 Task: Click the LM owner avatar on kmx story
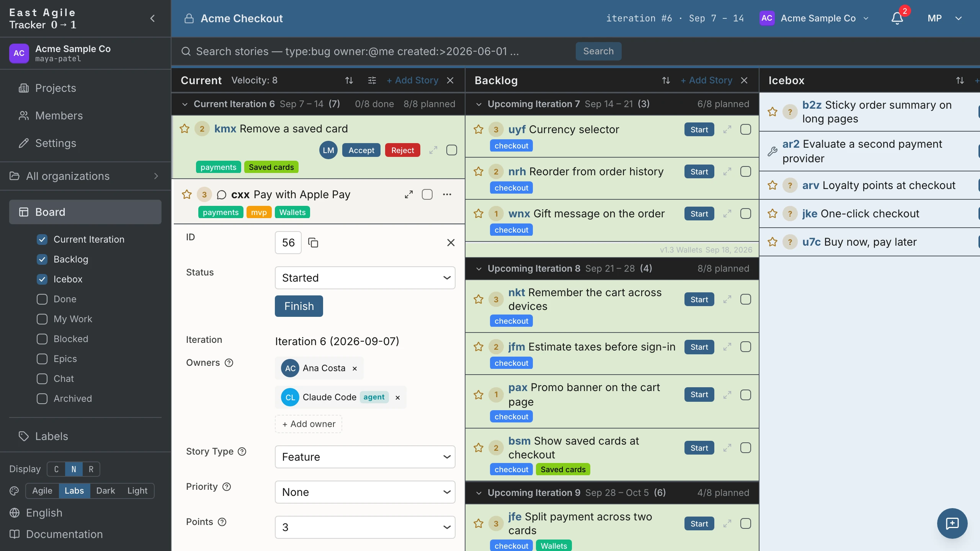[x=328, y=150]
